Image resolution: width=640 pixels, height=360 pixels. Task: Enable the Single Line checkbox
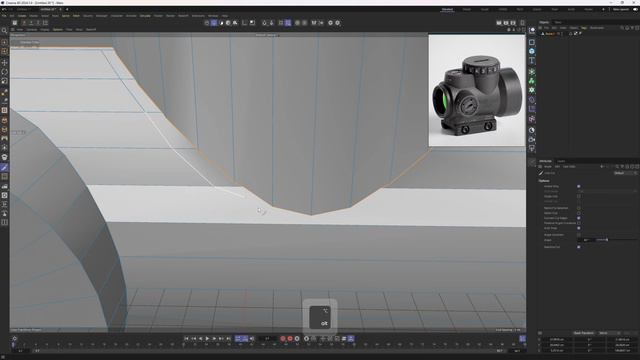[579, 196]
